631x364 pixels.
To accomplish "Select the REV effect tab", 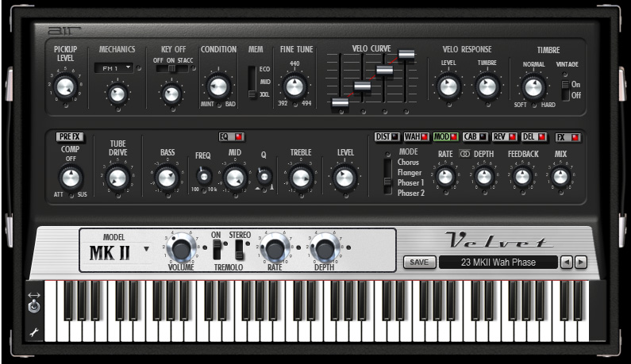I will click(503, 136).
